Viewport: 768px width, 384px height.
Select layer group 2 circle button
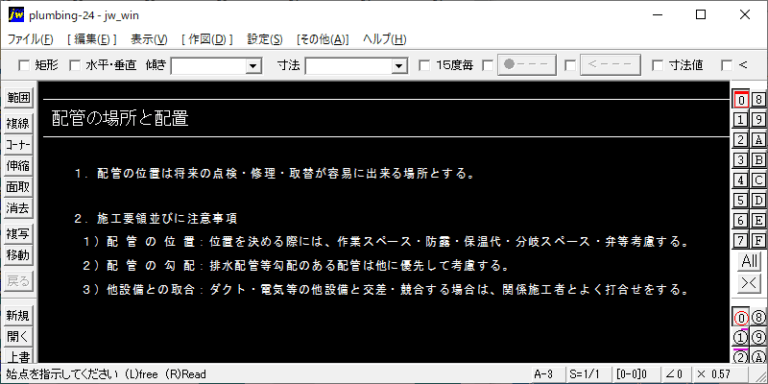click(x=741, y=357)
